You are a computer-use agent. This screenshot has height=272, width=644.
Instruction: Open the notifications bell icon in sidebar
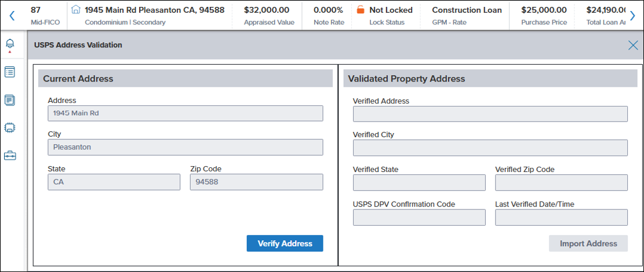click(x=10, y=43)
